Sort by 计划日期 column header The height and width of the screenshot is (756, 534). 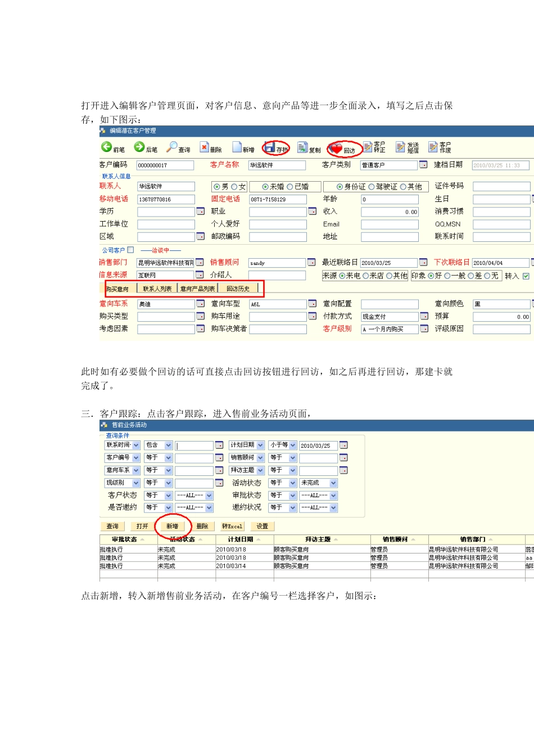243,539
